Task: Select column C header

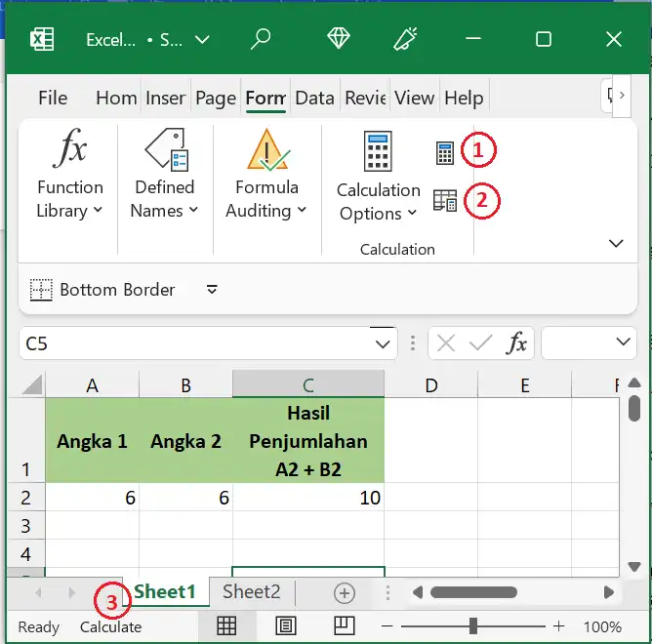Action: (x=308, y=384)
